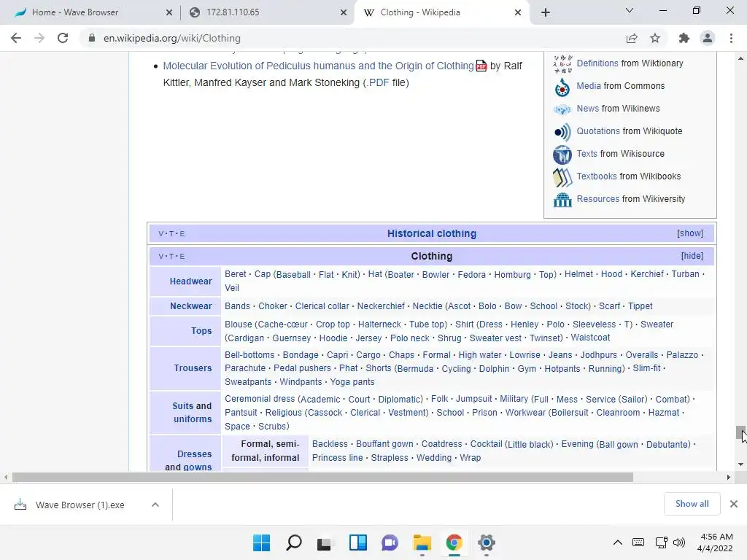Go back to previous page
This screenshot has width=747, height=560.
[16, 38]
